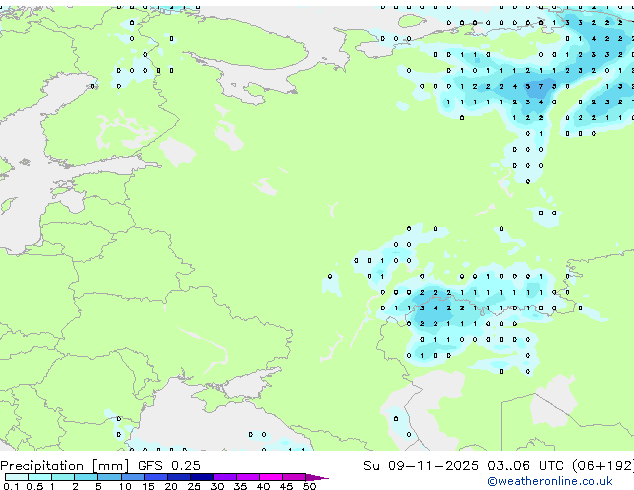Select the 2–5 mm legend color box
Screen dimensions: 634x490
[86, 477]
